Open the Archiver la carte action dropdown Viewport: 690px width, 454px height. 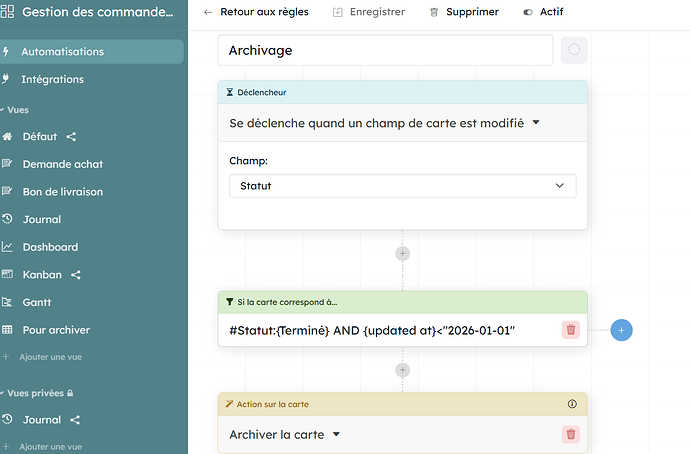coord(336,434)
